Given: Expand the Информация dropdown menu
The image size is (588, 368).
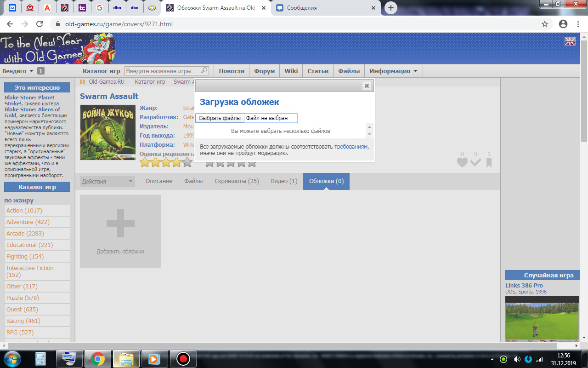Looking at the screenshot, I should tap(394, 71).
